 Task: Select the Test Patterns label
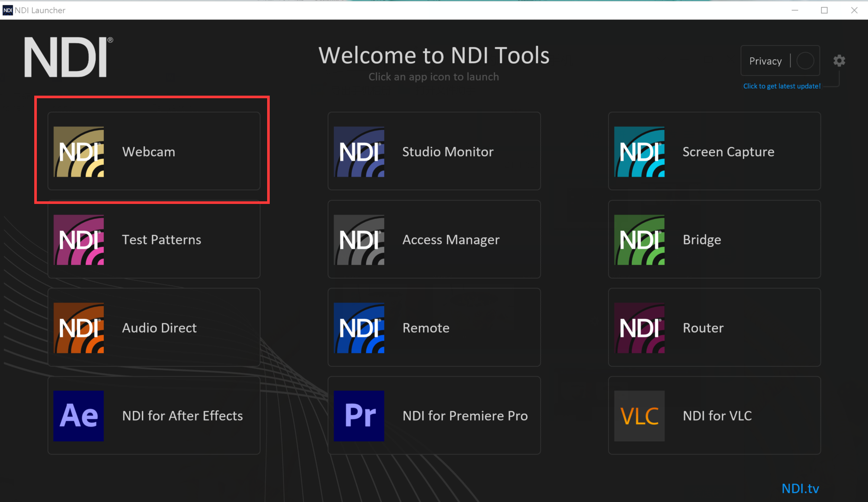tap(161, 240)
